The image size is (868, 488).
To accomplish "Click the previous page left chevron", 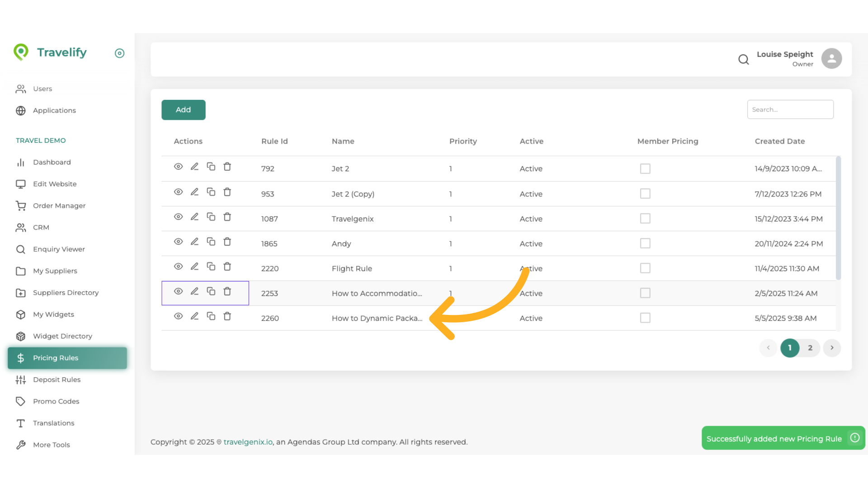I will coord(768,348).
